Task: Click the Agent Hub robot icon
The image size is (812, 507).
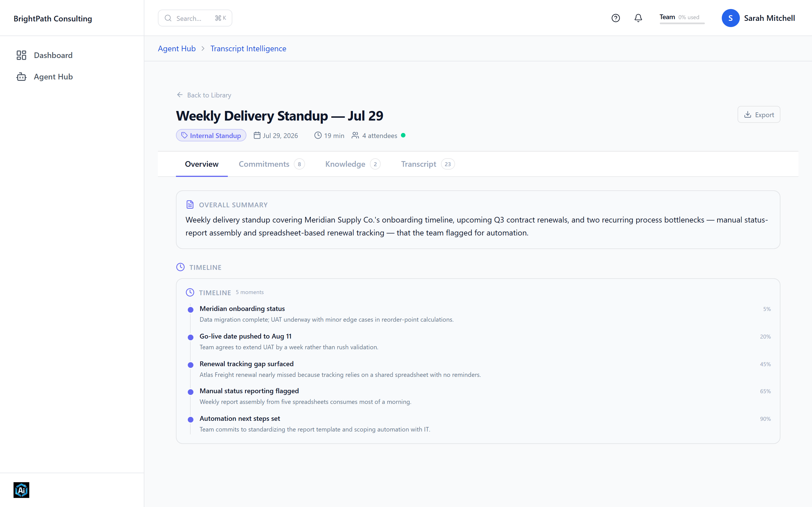Action: pyautogui.click(x=21, y=77)
